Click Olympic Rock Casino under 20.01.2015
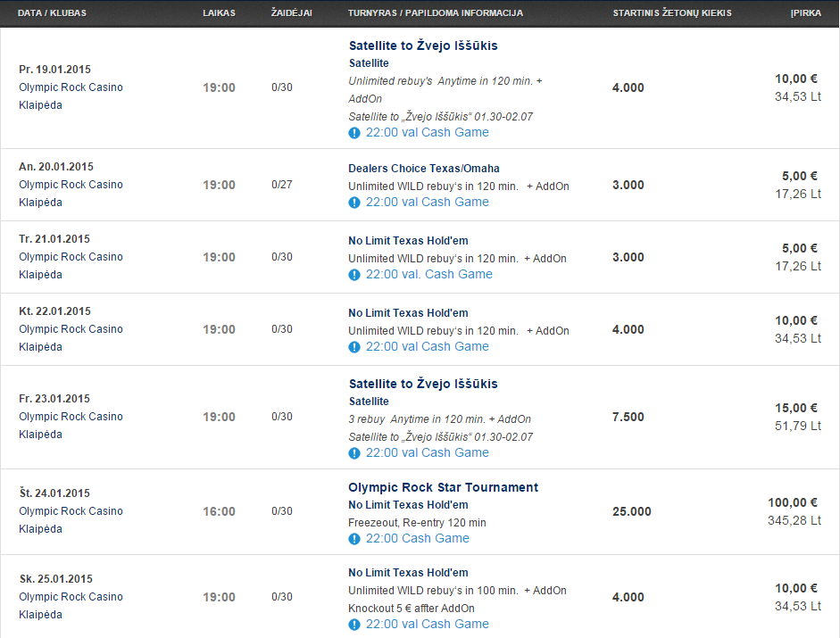Image resolution: width=840 pixels, height=638 pixels. [x=71, y=185]
